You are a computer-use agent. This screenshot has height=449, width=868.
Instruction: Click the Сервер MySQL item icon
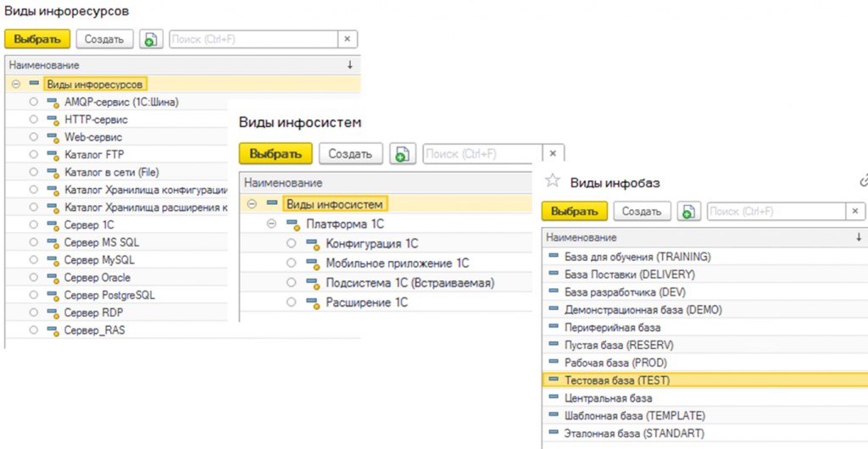[53, 261]
